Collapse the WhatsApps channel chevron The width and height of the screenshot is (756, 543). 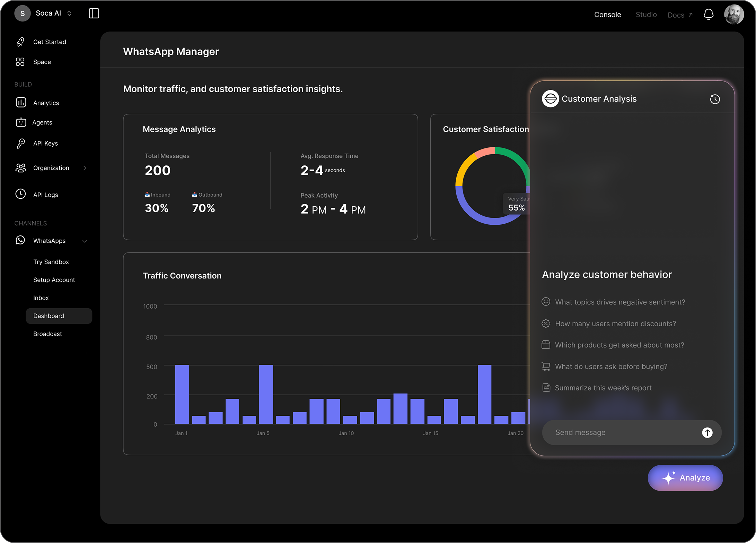(x=85, y=241)
